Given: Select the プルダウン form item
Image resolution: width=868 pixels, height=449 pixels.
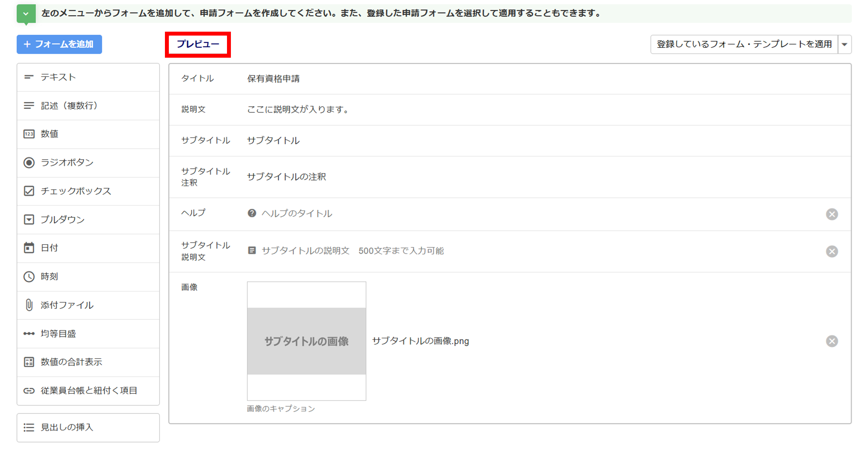Looking at the screenshot, I should pos(88,220).
